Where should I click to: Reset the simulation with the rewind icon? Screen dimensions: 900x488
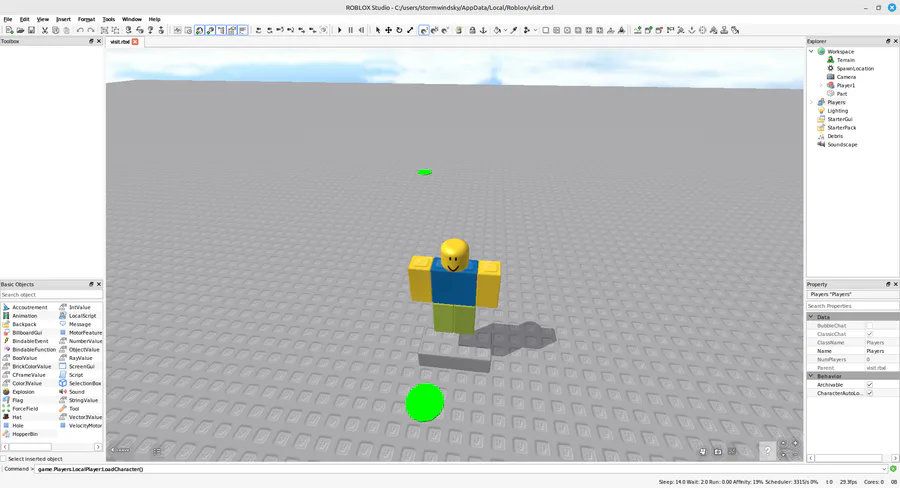pos(361,30)
